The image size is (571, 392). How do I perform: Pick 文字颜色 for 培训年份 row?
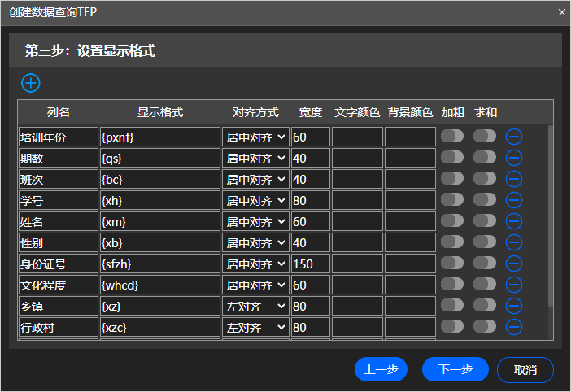pyautogui.click(x=357, y=137)
